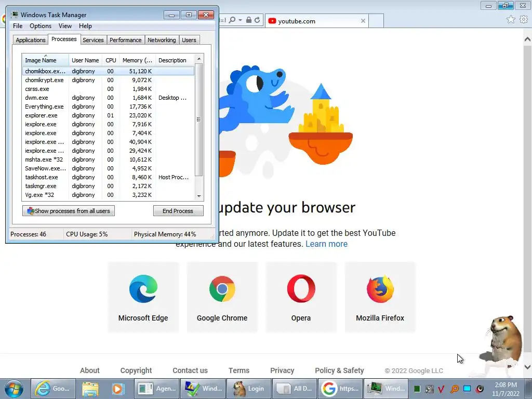Open the Policy & Safety footer link
This screenshot has width=532, height=399.
(339, 370)
